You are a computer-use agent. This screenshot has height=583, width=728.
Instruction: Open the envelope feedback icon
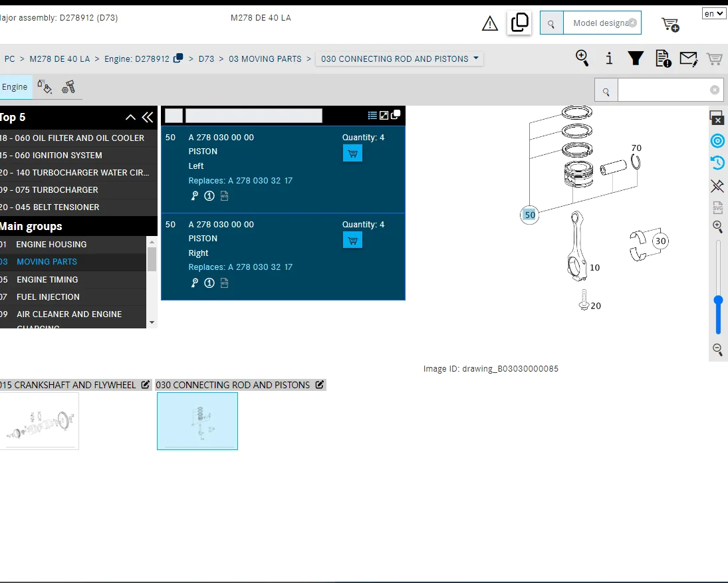pyautogui.click(x=689, y=59)
